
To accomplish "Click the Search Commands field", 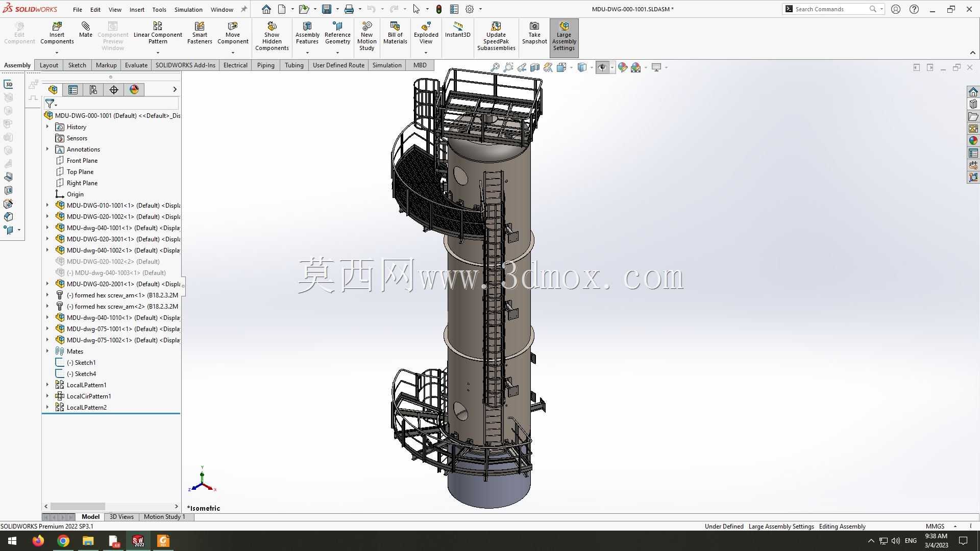I will (832, 9).
